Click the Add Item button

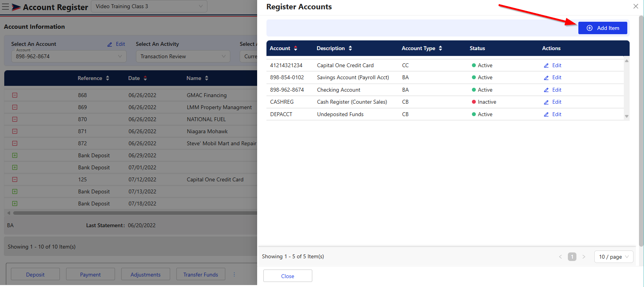coord(603,28)
